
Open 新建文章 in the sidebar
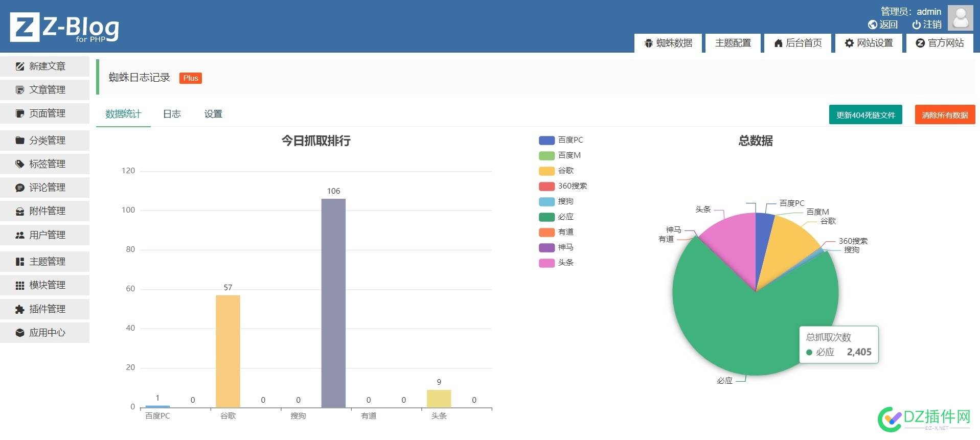pyautogui.click(x=45, y=66)
